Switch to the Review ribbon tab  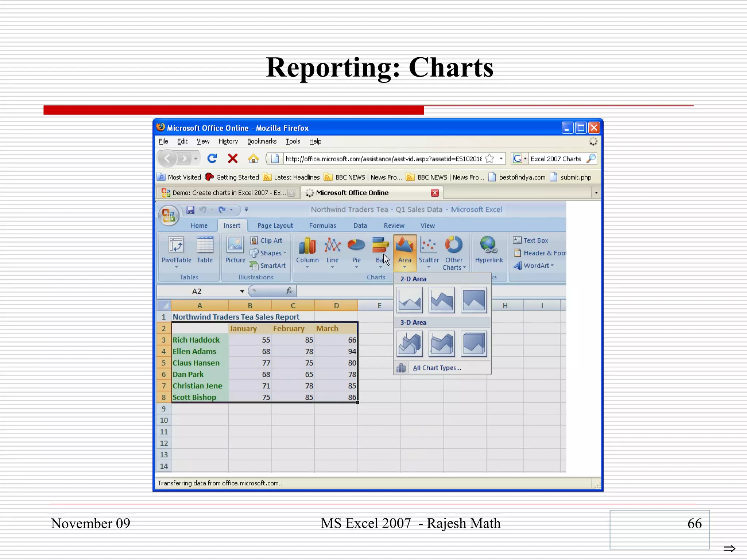pos(394,226)
